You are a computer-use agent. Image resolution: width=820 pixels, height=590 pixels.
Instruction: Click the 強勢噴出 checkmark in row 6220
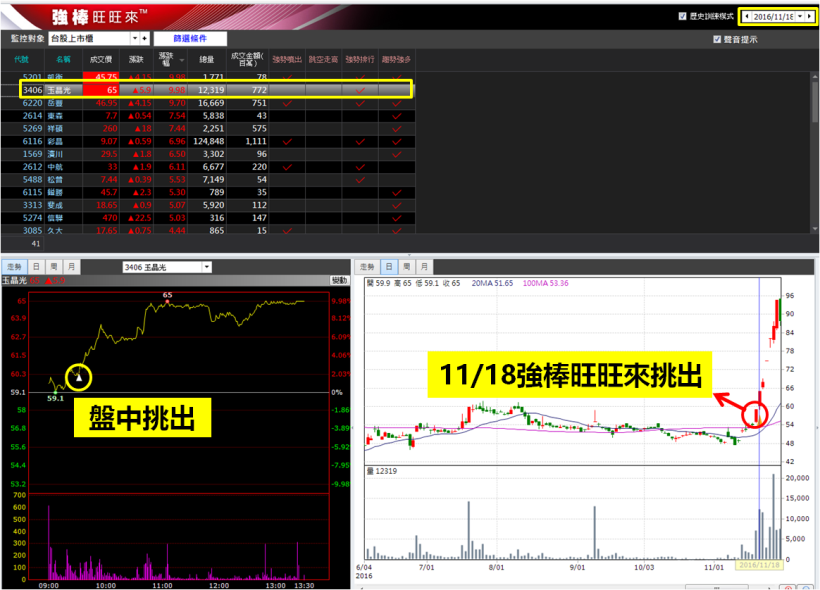tap(287, 103)
